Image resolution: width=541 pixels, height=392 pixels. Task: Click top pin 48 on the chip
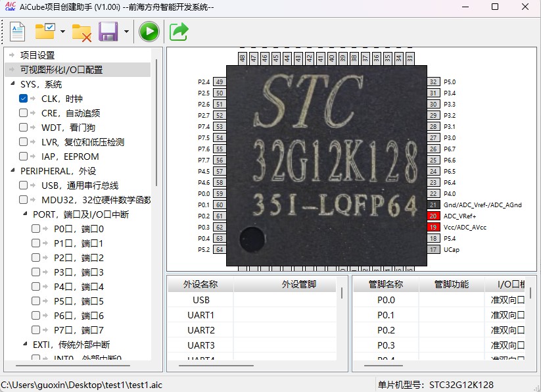[x=243, y=59]
